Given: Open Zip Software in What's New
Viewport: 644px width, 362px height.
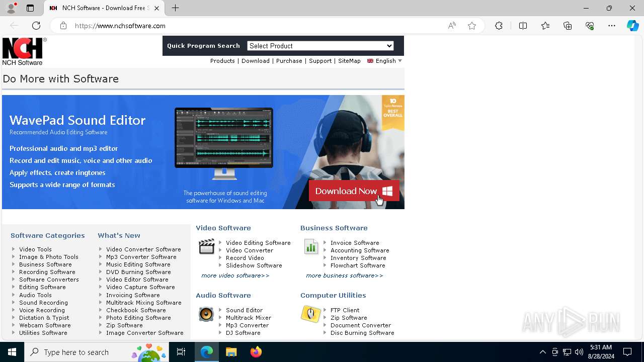Looking at the screenshot, I should 124,325.
